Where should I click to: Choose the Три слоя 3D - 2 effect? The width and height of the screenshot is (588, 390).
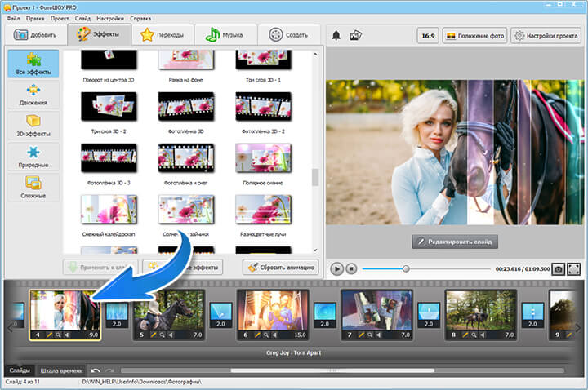click(109, 107)
